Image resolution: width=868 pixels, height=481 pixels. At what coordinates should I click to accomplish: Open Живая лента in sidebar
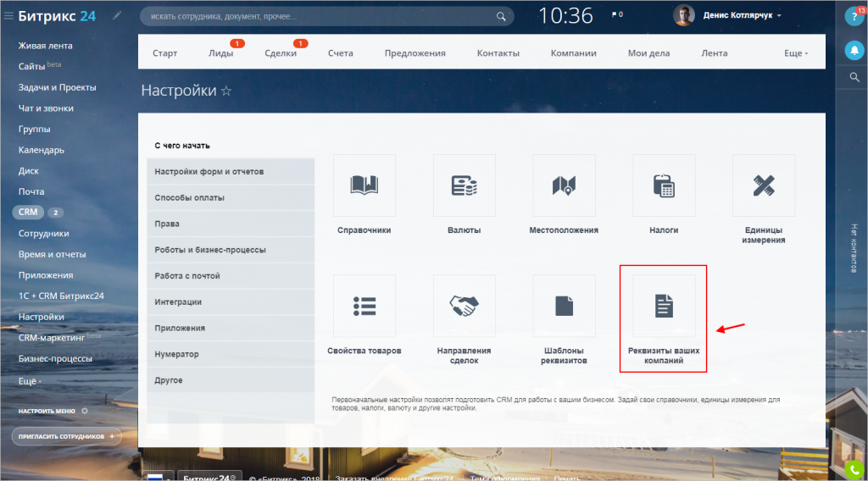click(46, 46)
